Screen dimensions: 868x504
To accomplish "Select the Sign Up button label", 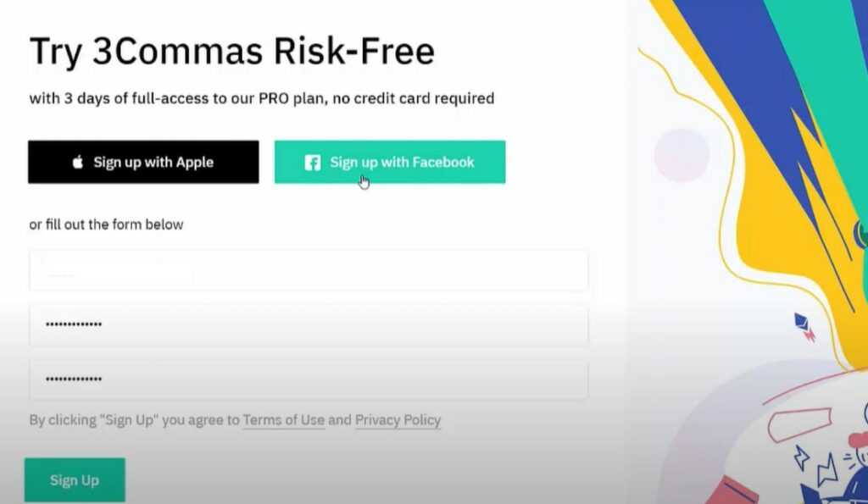I will click(74, 479).
